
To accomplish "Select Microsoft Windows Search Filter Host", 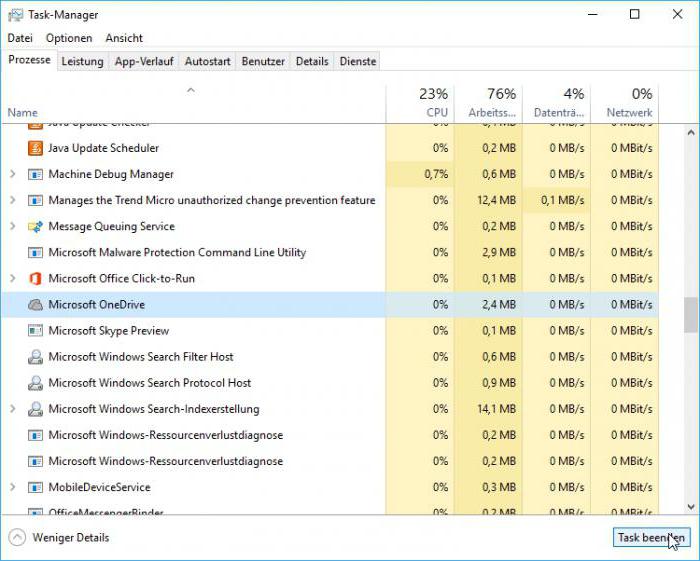I will click(x=330, y=357).
